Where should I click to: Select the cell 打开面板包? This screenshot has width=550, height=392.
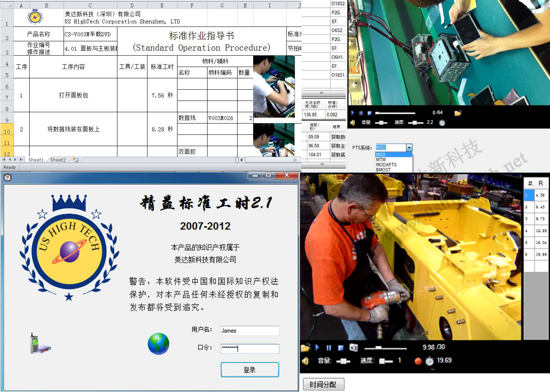pyautogui.click(x=73, y=95)
